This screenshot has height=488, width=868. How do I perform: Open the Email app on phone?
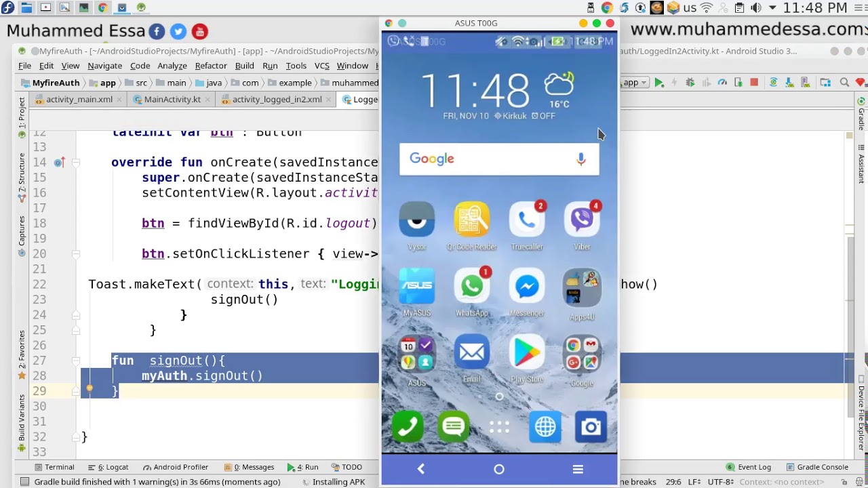click(472, 359)
